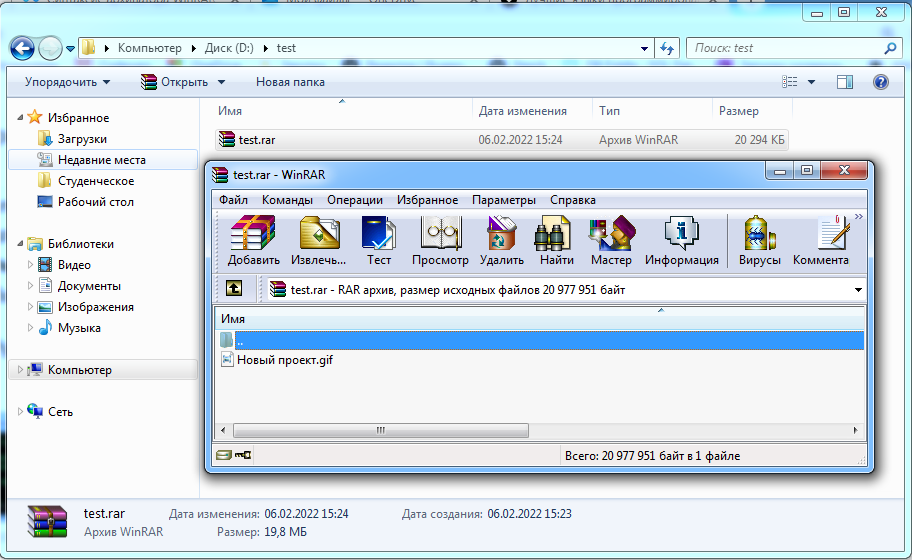Collapse the Библиотеки tree section

pyautogui.click(x=20, y=244)
